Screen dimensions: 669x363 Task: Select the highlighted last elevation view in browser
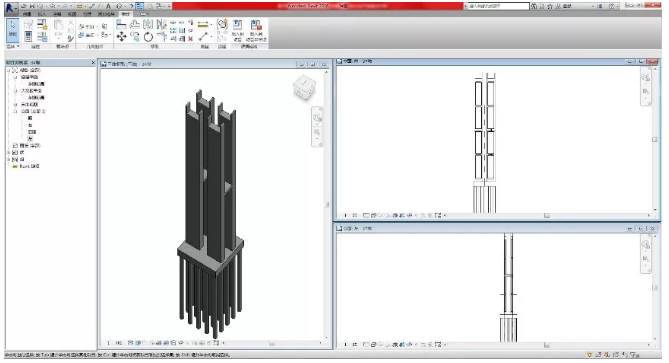(30, 139)
